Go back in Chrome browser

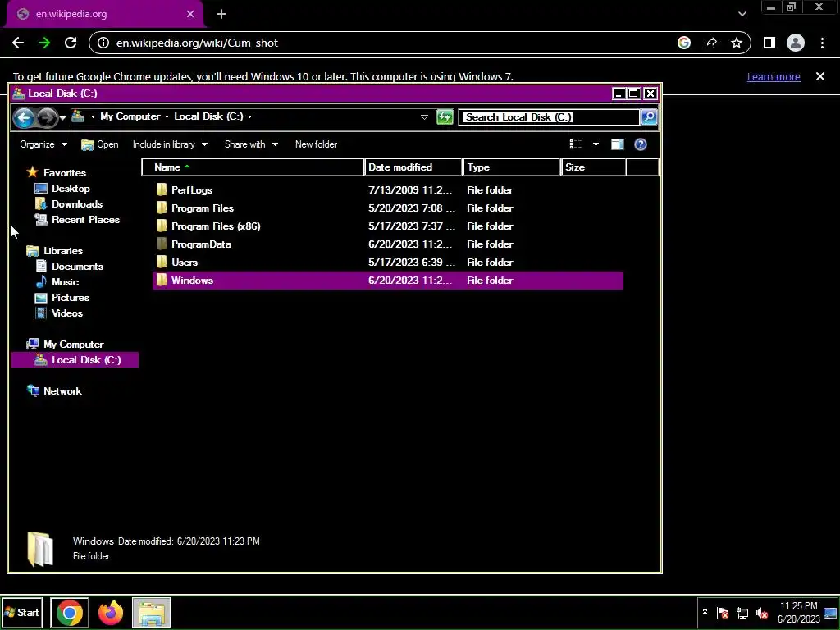(x=18, y=43)
